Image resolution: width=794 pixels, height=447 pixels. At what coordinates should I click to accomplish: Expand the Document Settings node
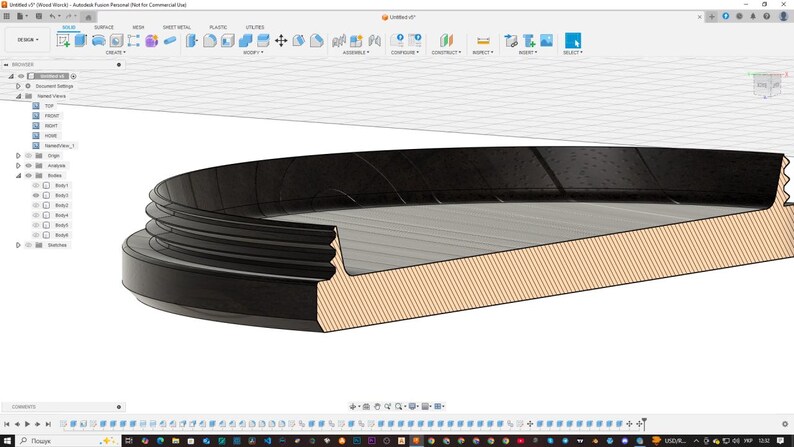pyautogui.click(x=18, y=86)
